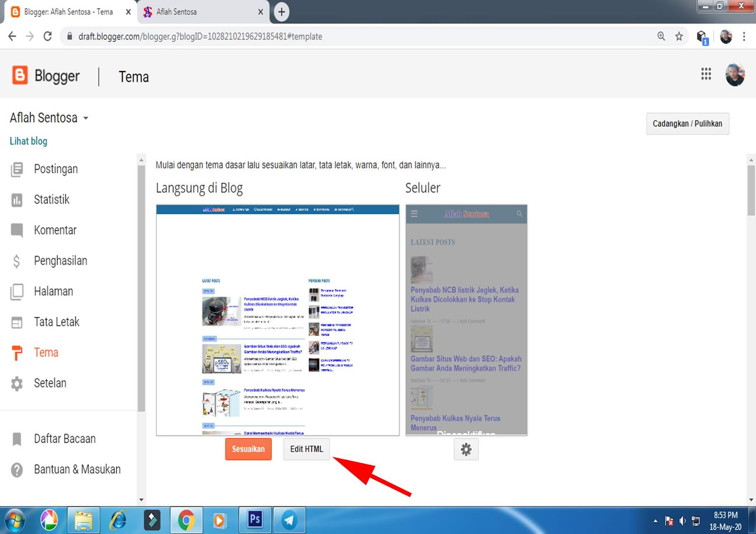Open Photoshop from the taskbar
756x534 pixels.
point(255,519)
